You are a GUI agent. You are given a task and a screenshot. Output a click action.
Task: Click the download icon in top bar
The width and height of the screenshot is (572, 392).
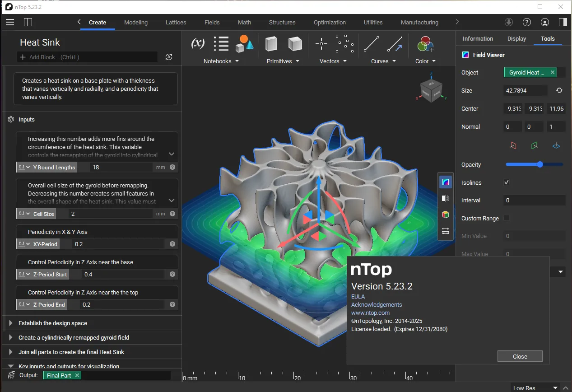(509, 22)
